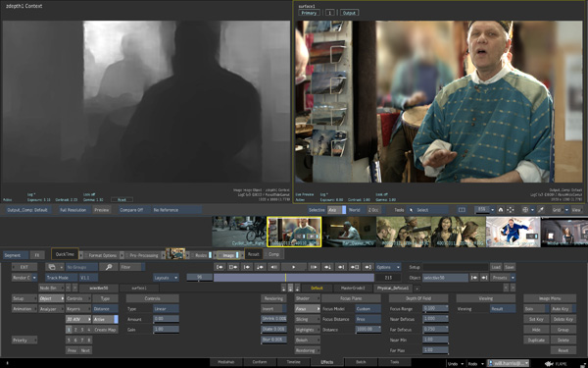Image resolution: width=588 pixels, height=368 pixels.
Task: Toggle the Active button in selective controls
Action: tap(105, 319)
